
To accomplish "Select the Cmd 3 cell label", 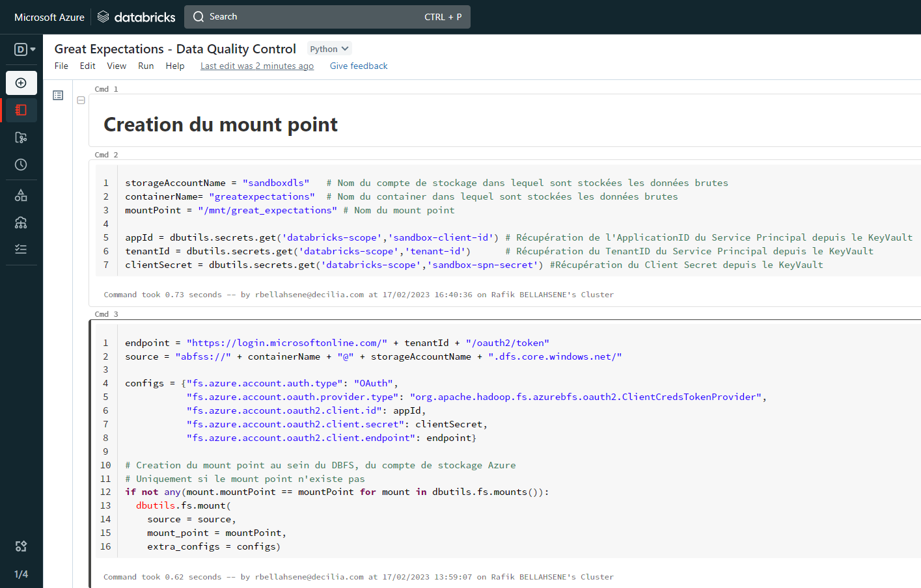I will pos(106,314).
